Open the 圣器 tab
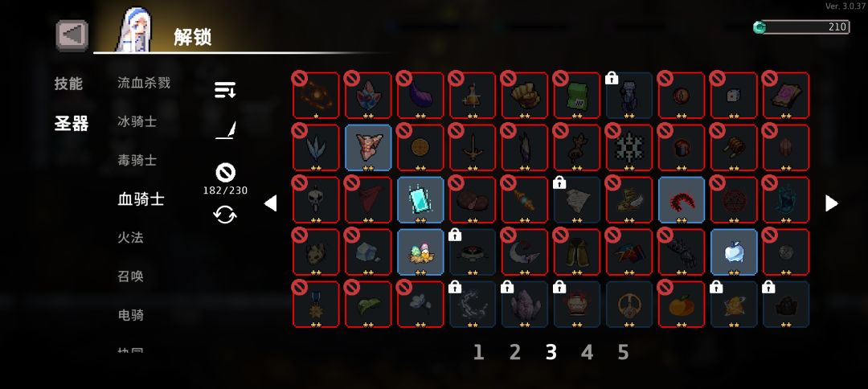Image resolution: width=868 pixels, height=389 pixels. click(x=72, y=124)
